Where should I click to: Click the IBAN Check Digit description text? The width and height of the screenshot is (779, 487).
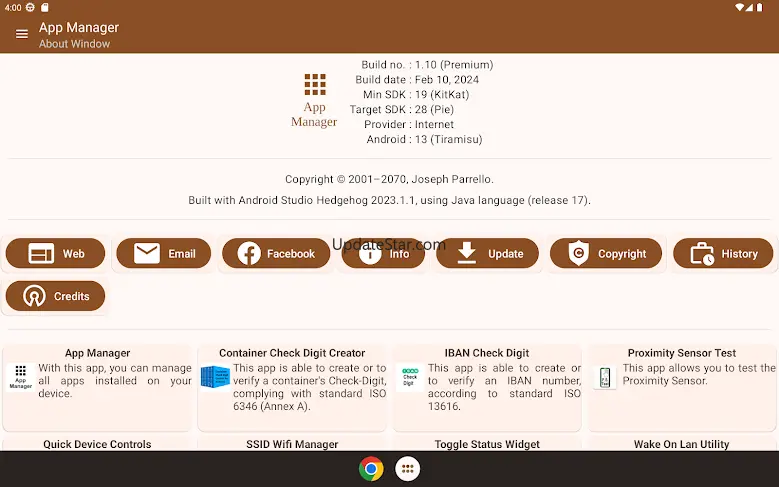coord(504,387)
